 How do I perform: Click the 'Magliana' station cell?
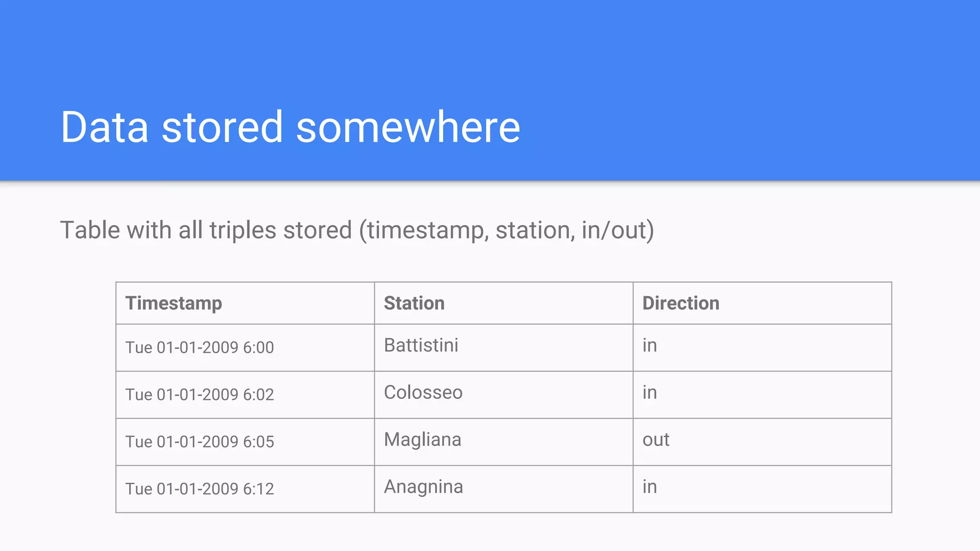pyautogui.click(x=503, y=442)
